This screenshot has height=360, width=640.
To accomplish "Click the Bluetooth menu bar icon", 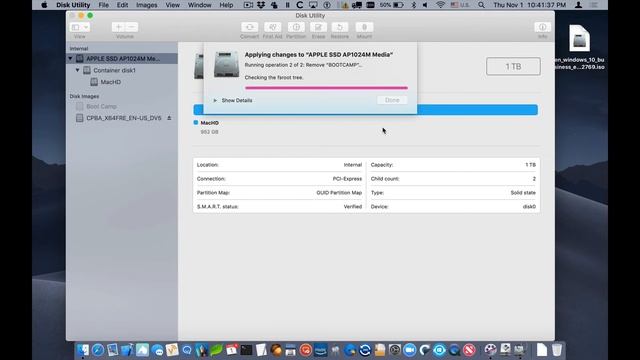I will (x=413, y=5).
